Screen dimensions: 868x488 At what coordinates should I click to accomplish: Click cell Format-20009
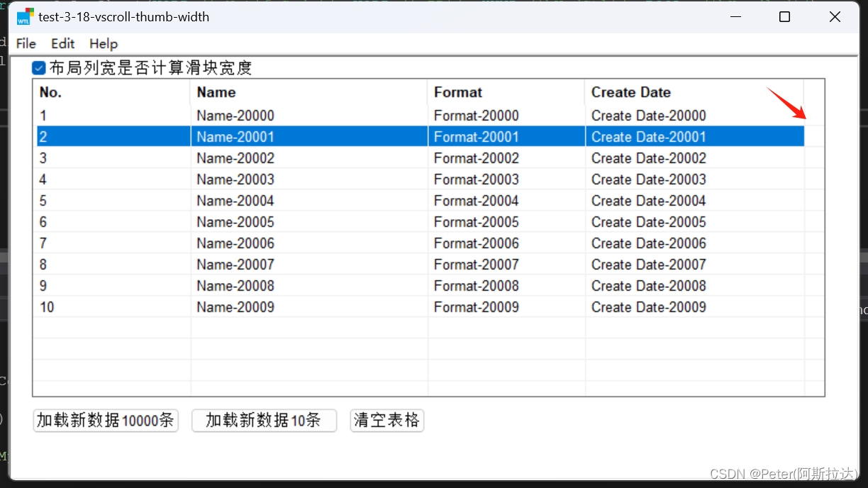506,307
